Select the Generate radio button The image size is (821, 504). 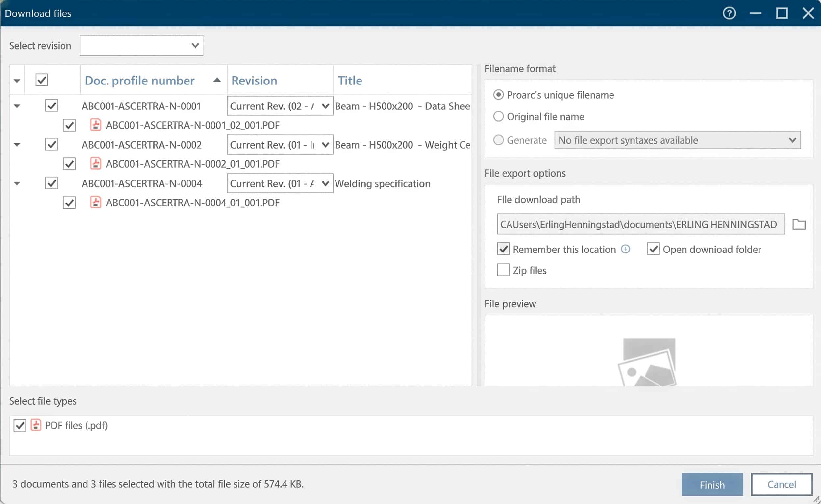498,140
